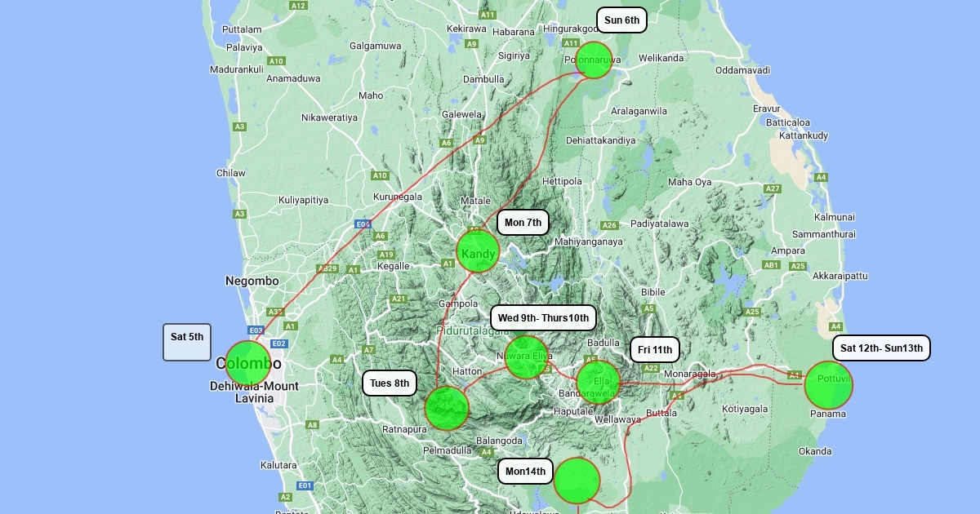
Task: Click the green marker on Ella
Action: [599, 382]
